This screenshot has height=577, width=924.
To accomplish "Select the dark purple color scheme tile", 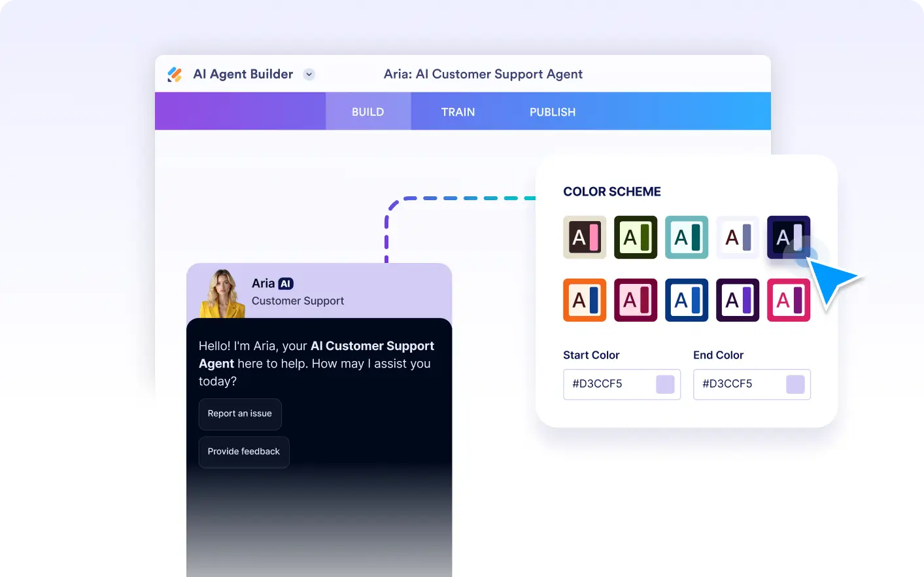I will click(738, 300).
